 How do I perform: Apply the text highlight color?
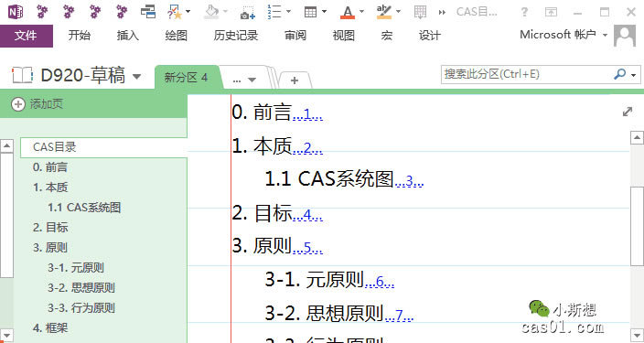pos(384,12)
